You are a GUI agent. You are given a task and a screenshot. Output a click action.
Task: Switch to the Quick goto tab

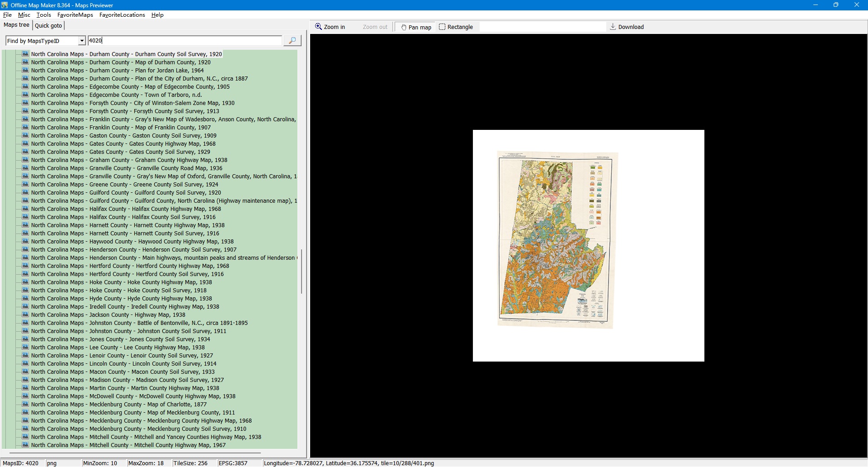coord(48,26)
